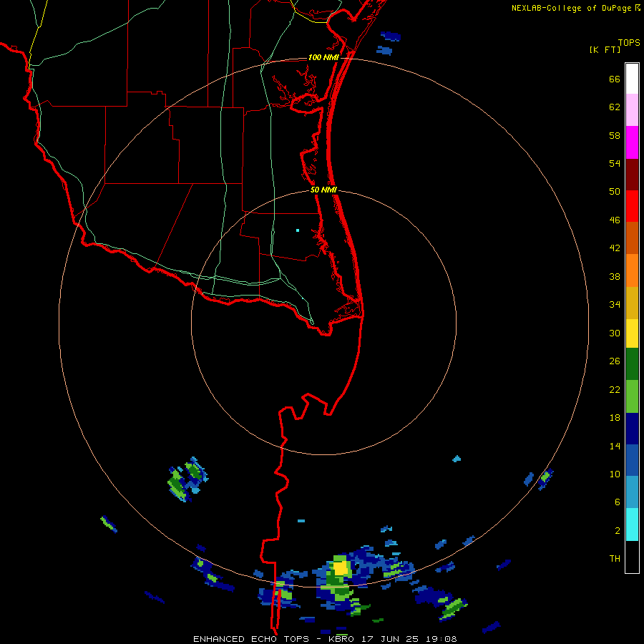Viewport: 644px width, 644px height.
Task: Click the 'ENHANCED ECHO TOPS' product title
Action: tap(251, 639)
